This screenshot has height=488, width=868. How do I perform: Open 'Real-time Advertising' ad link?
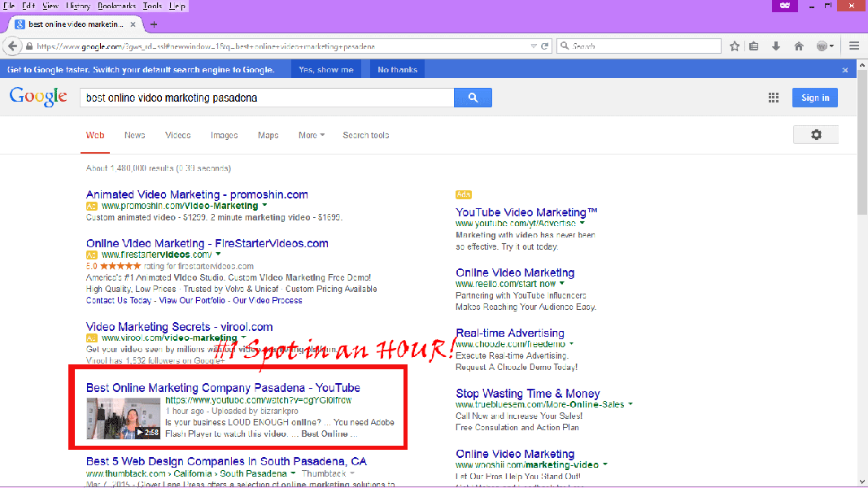[510, 333]
